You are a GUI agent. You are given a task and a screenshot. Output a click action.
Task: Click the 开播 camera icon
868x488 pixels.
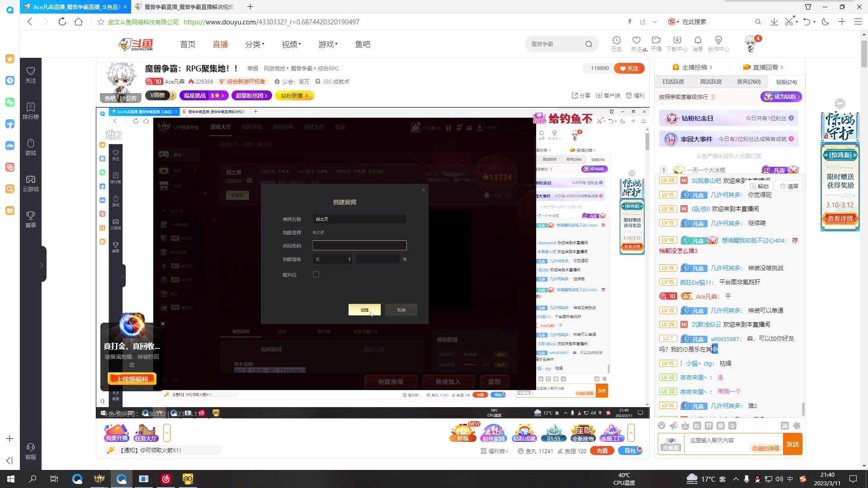[x=656, y=43]
